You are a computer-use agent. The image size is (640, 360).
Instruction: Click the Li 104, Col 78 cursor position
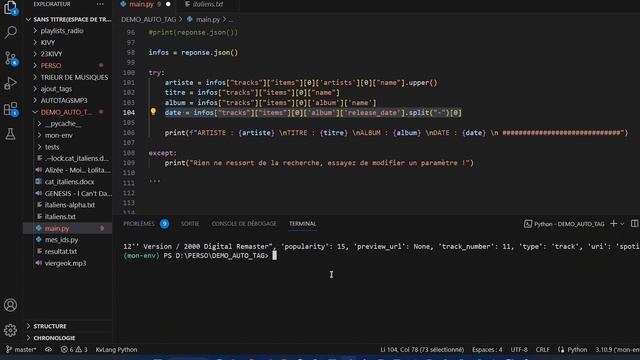[x=422, y=350]
